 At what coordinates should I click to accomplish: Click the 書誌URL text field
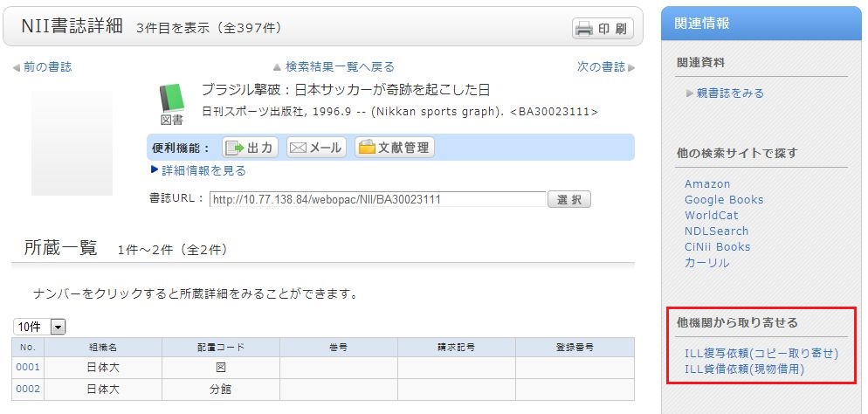point(377,199)
